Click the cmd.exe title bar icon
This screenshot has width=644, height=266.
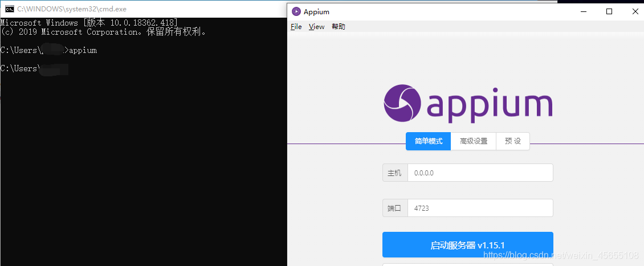pyautogui.click(x=9, y=9)
